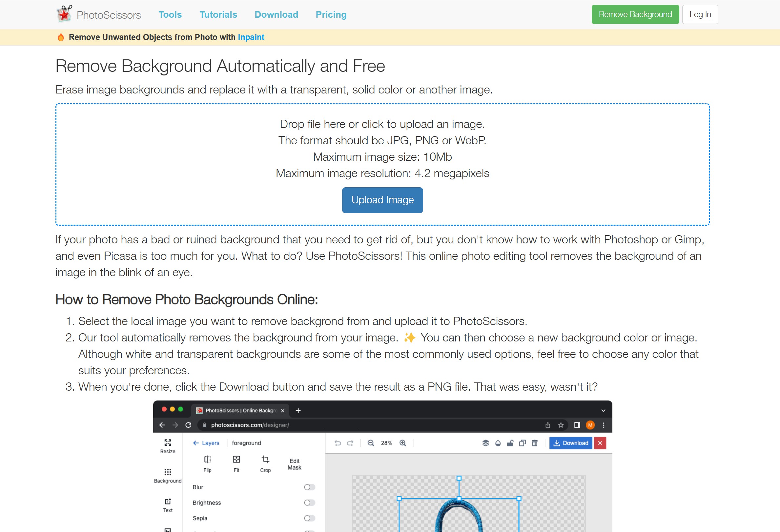Toggle the Brightness switch in tutorial screenshot
The width and height of the screenshot is (780, 532).
309,502
